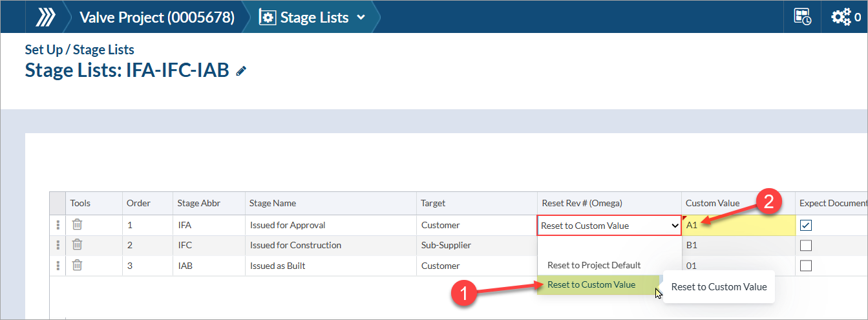Click the Set Up / Stage Lists breadcrumb text

click(79, 50)
